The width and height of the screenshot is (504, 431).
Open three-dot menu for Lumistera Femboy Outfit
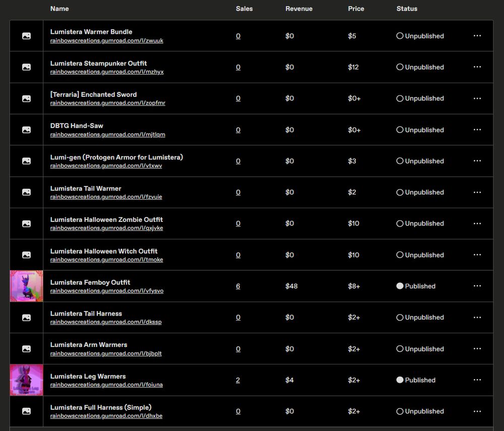477,286
